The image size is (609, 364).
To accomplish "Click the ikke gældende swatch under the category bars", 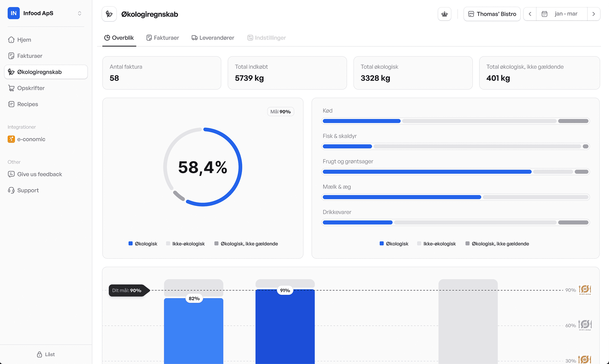I will pyautogui.click(x=467, y=243).
